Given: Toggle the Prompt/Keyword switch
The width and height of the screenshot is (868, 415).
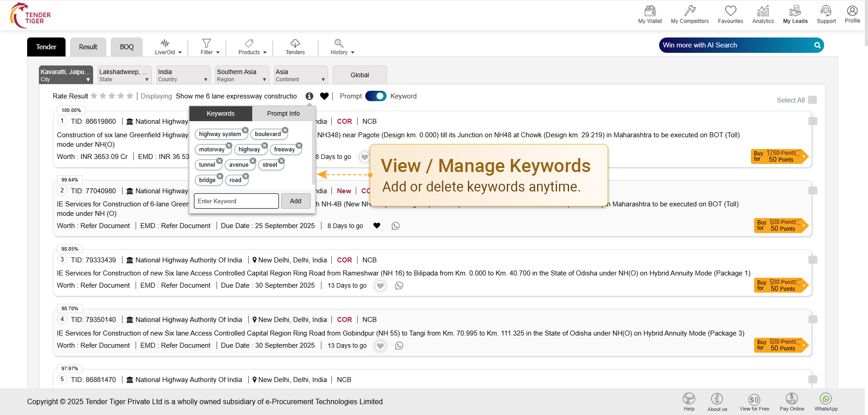Looking at the screenshot, I should pos(376,96).
